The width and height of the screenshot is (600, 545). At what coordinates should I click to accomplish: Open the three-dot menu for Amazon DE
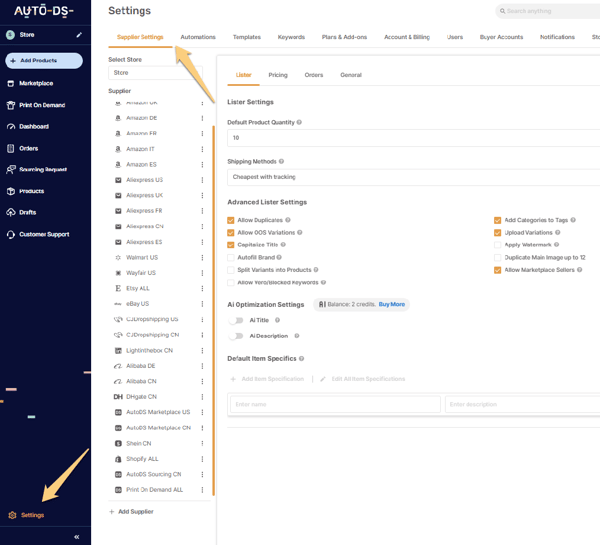pyautogui.click(x=202, y=118)
